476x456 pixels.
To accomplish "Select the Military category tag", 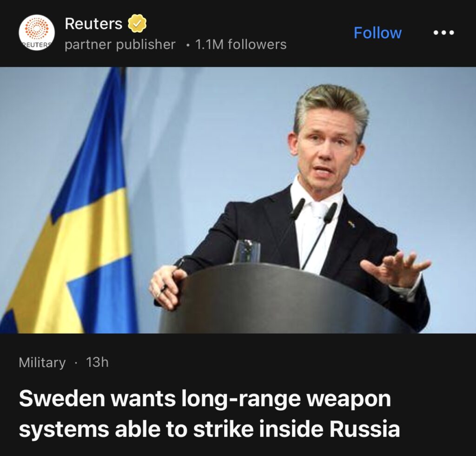I will [x=42, y=362].
